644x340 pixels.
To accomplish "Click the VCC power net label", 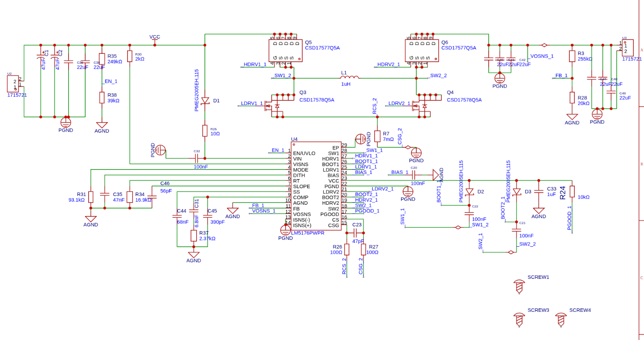I will 155,37.
